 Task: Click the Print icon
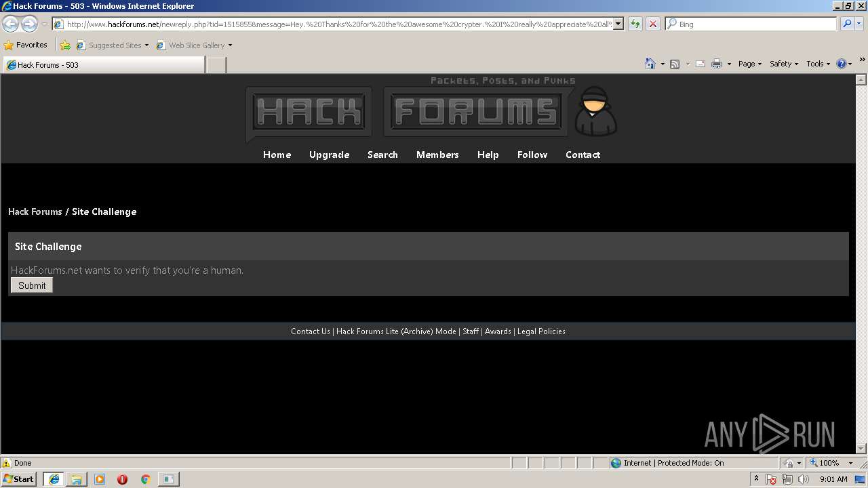coord(717,64)
